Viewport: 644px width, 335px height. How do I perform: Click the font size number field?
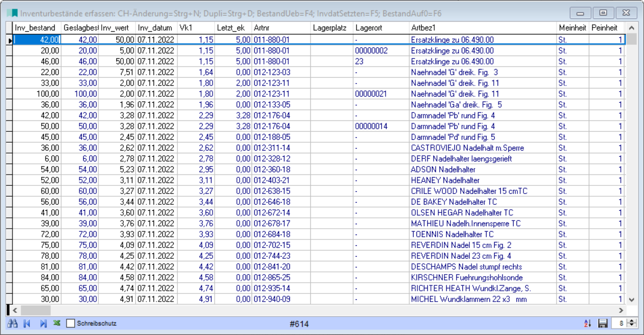point(619,324)
